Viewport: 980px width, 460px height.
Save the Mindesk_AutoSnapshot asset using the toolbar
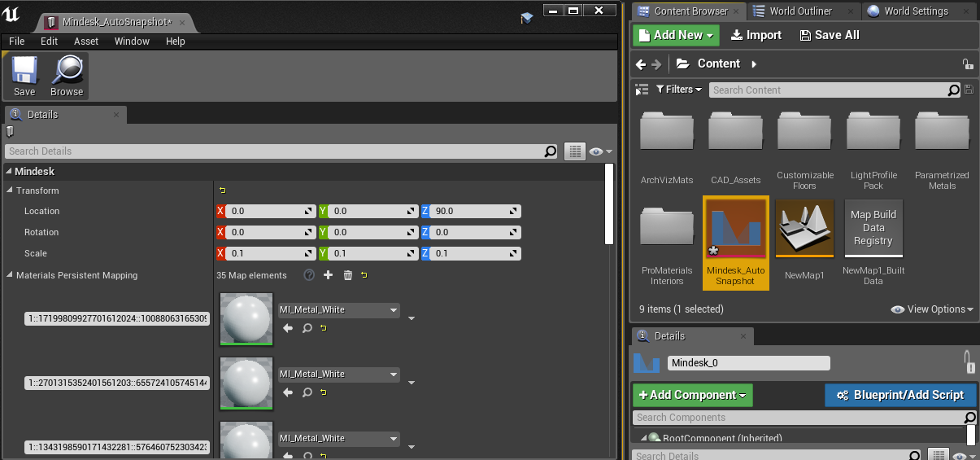point(24,77)
